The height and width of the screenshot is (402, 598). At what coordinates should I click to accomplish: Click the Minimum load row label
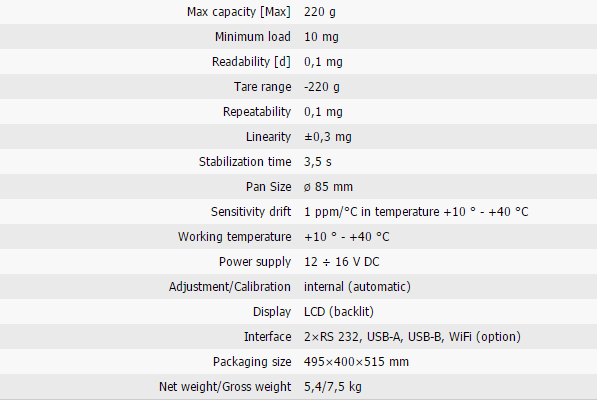252,37
